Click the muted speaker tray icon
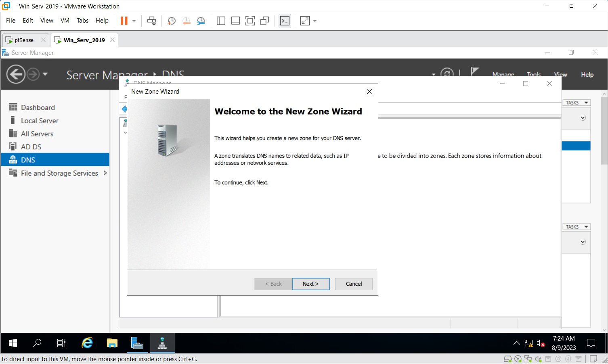Viewport: 608px width, 364px height. (x=541, y=343)
